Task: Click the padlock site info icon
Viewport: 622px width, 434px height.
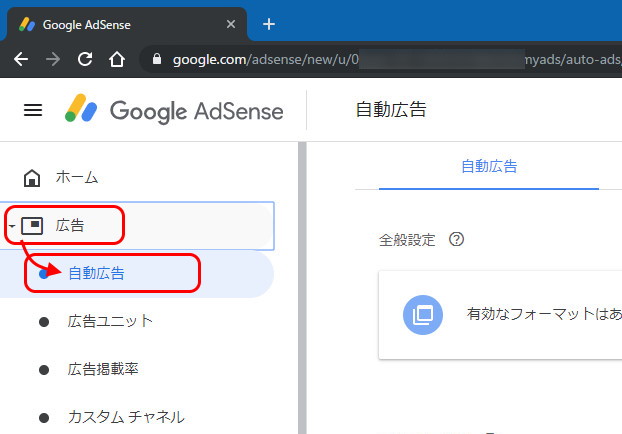Action: (157, 59)
